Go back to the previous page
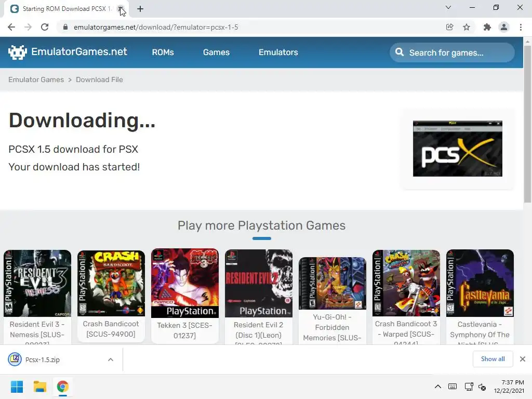This screenshot has height=399, width=532. 11,27
